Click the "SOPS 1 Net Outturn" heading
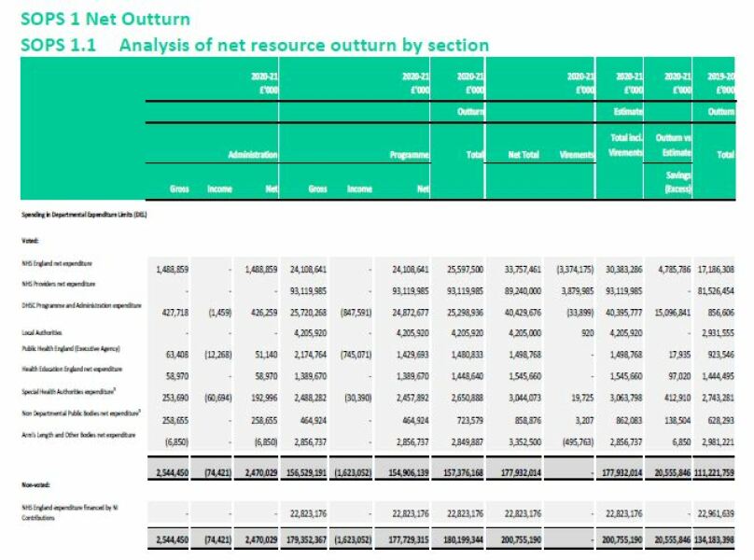The image size is (754, 560). tap(105, 19)
